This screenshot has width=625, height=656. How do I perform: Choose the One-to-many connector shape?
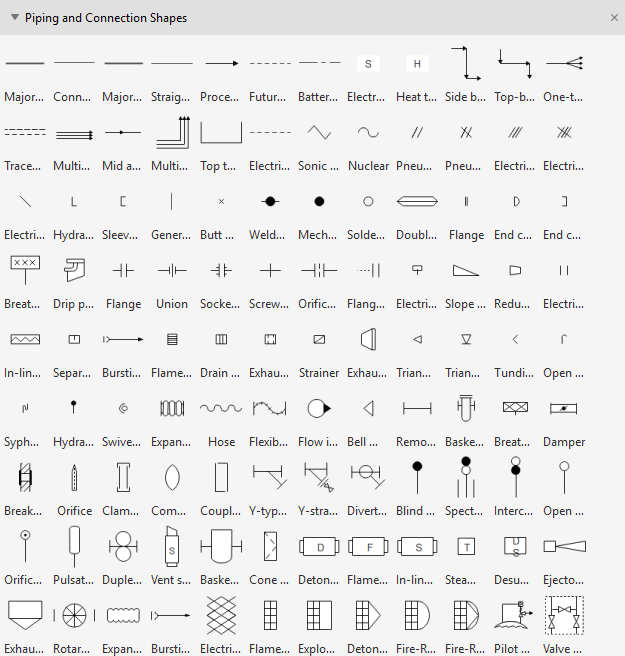tap(564, 64)
